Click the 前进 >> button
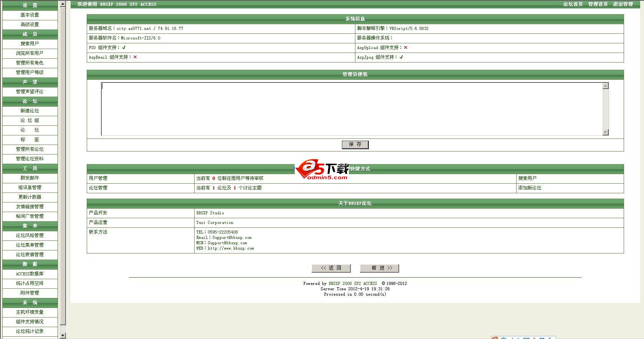 point(379,268)
